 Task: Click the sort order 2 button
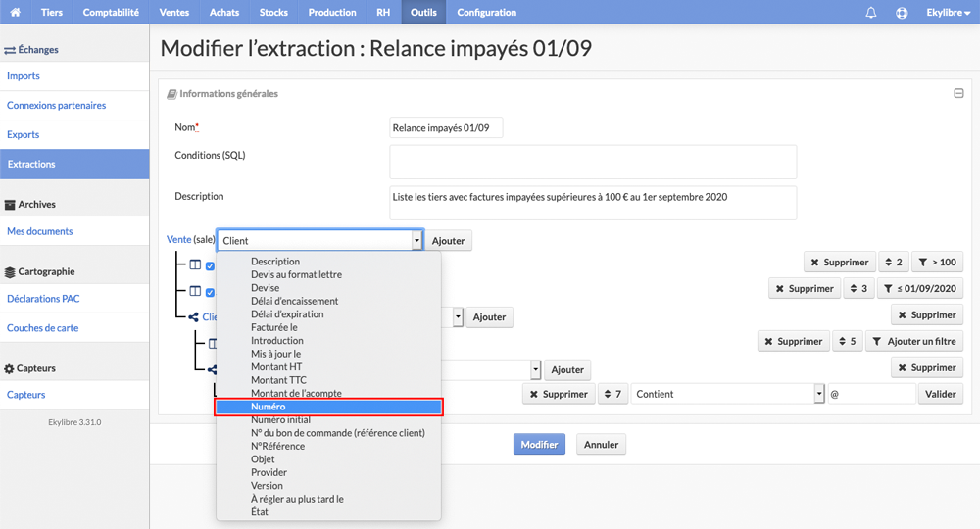[893, 263]
